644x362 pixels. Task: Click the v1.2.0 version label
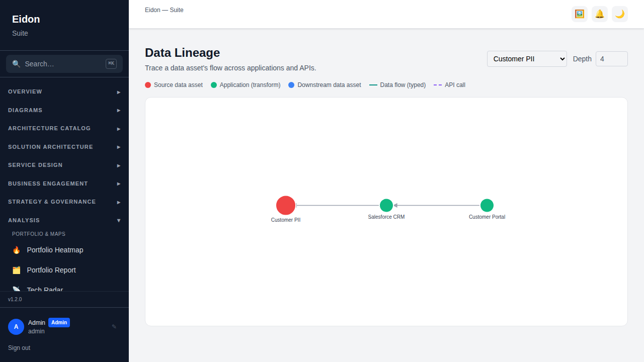[x=15, y=299]
